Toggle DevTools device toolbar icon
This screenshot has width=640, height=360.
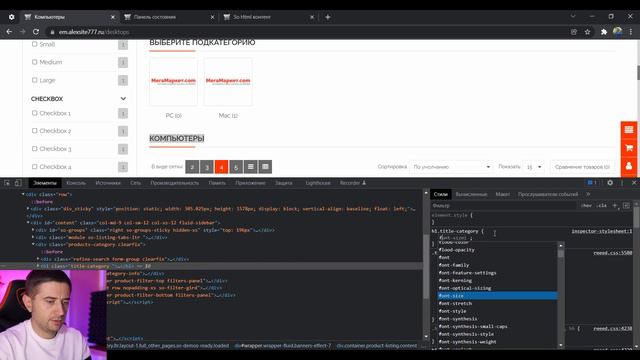tap(18, 183)
